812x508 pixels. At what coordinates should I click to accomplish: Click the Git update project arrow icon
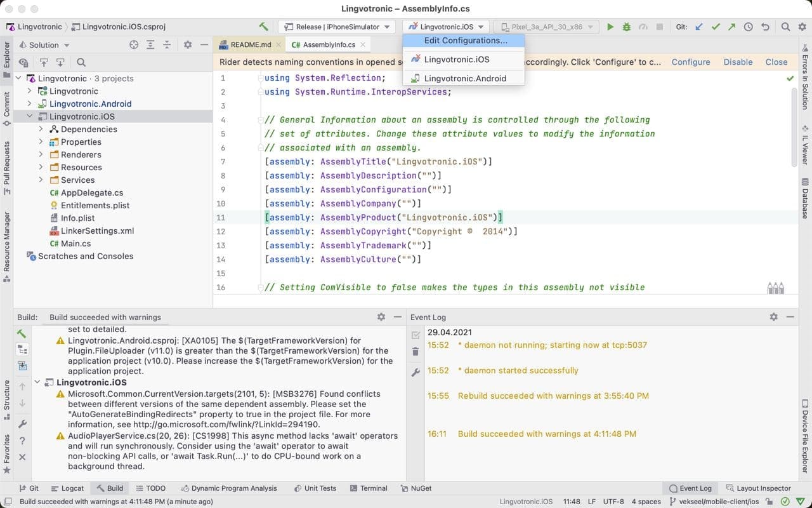click(x=699, y=27)
